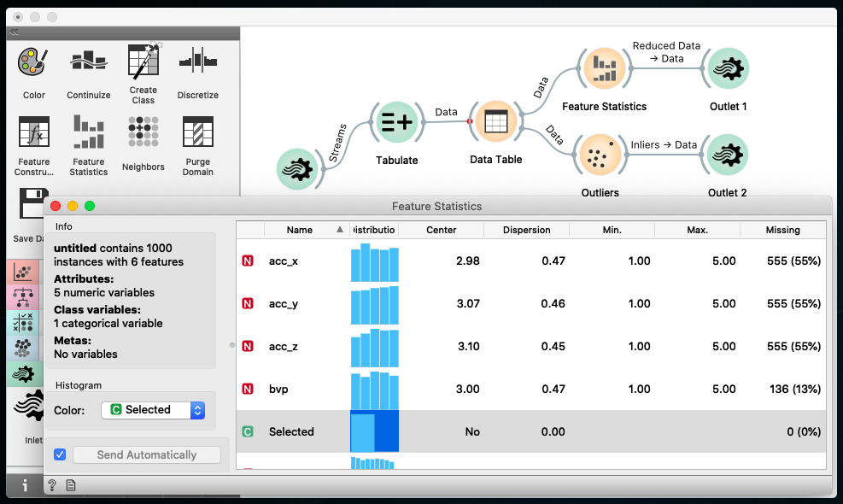Open the Outliers widget on the canvas
This screenshot has height=504, width=843.
(600, 155)
